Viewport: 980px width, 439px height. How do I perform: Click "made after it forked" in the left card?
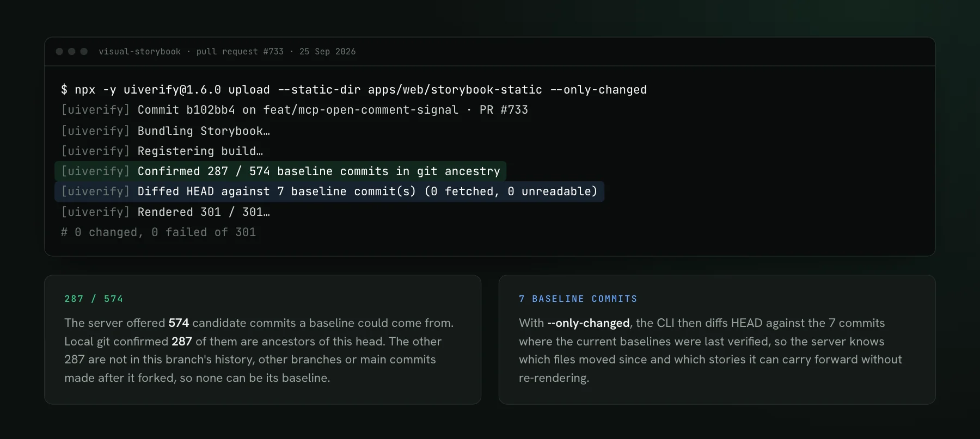[119, 378]
